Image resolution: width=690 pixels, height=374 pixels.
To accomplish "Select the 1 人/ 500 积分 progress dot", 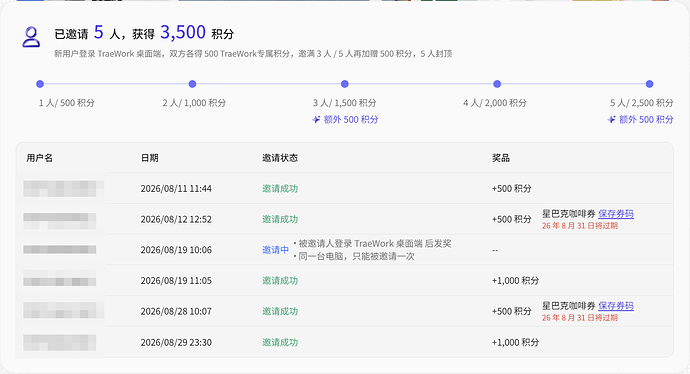I will (x=40, y=84).
